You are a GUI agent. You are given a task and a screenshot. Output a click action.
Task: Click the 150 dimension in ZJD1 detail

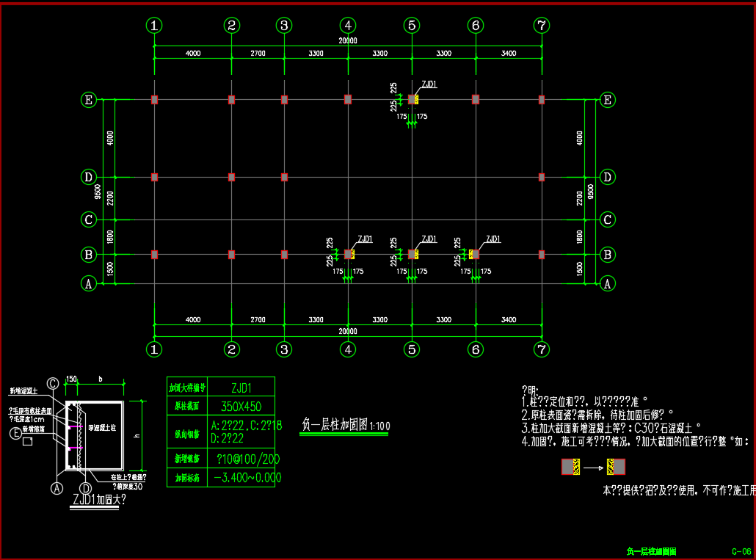[x=71, y=379]
